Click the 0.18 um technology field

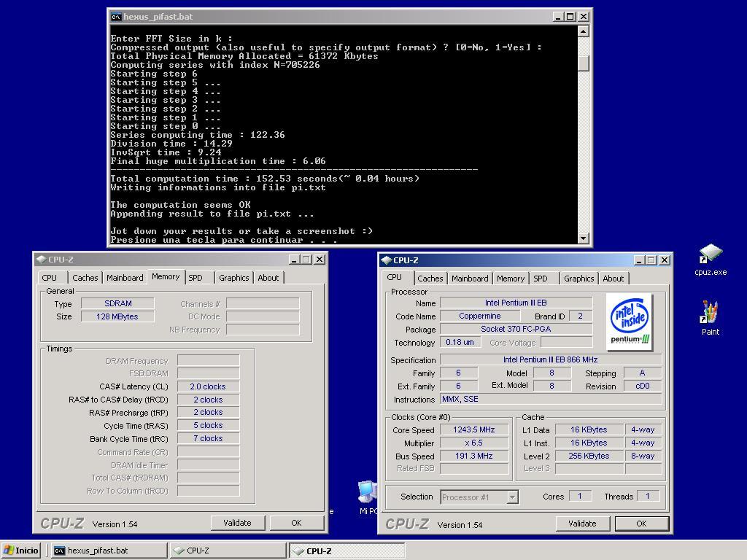tap(460, 342)
